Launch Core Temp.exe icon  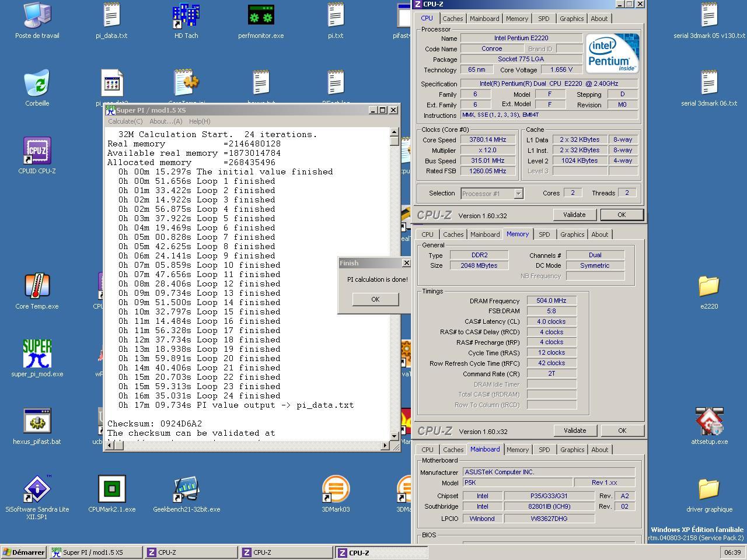tap(37, 292)
